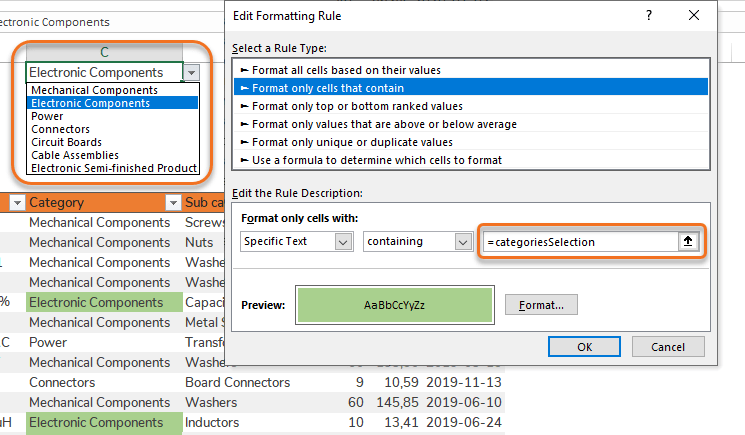Expand the Specific Text combo box
The width and height of the screenshot is (745, 435).
pos(344,242)
